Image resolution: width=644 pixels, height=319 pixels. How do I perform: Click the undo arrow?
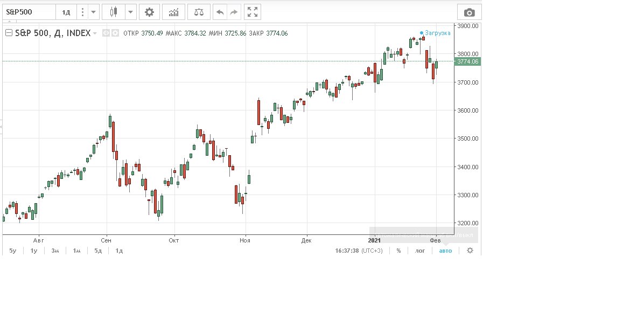(220, 12)
